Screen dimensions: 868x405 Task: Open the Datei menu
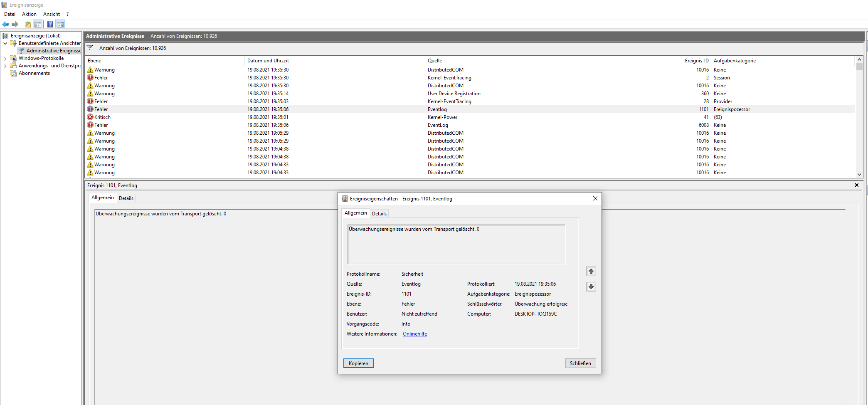click(x=10, y=14)
